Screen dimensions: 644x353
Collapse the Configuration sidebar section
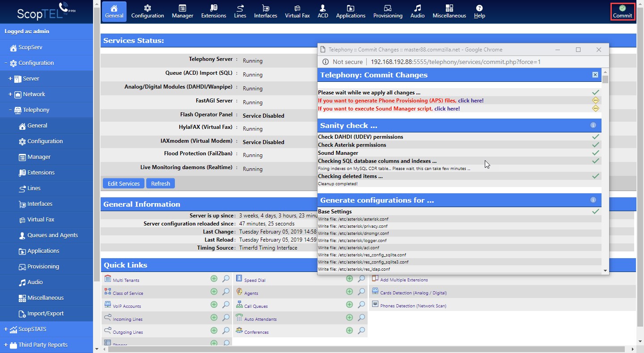click(6, 63)
